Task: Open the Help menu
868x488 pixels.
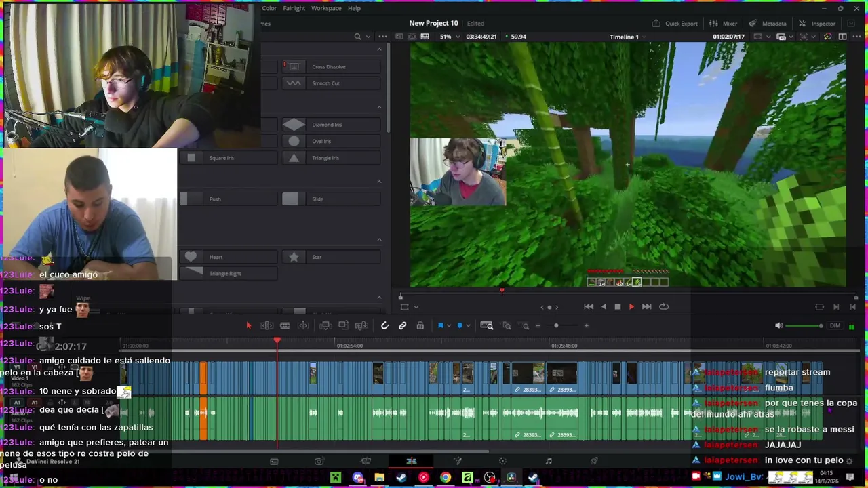Action: coord(354,8)
